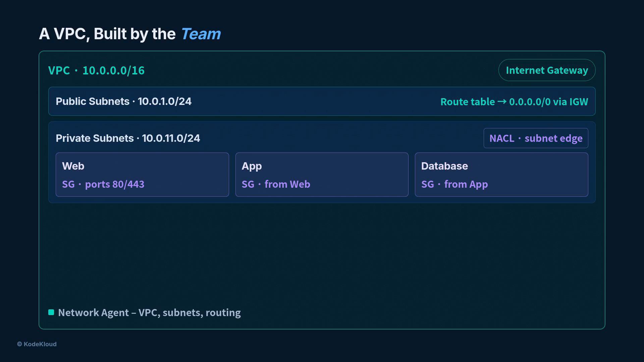Click the italic word 'Team' in title
Screen dimensions: 644x362
coord(201,34)
